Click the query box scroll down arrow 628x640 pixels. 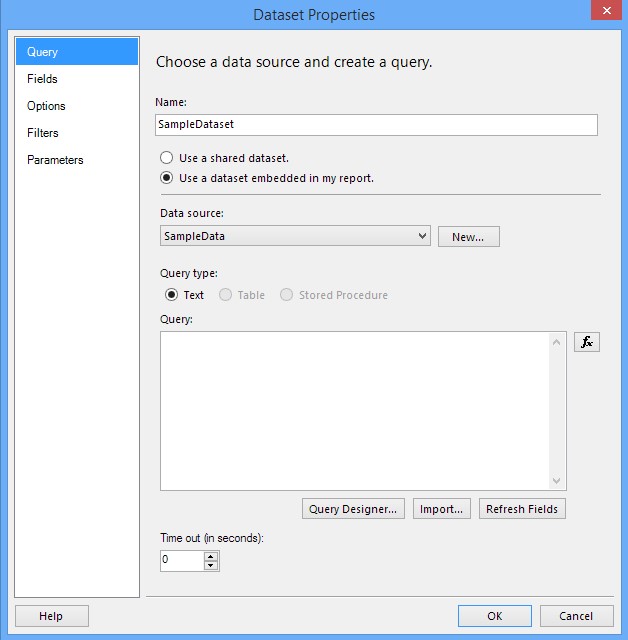pyautogui.click(x=556, y=480)
